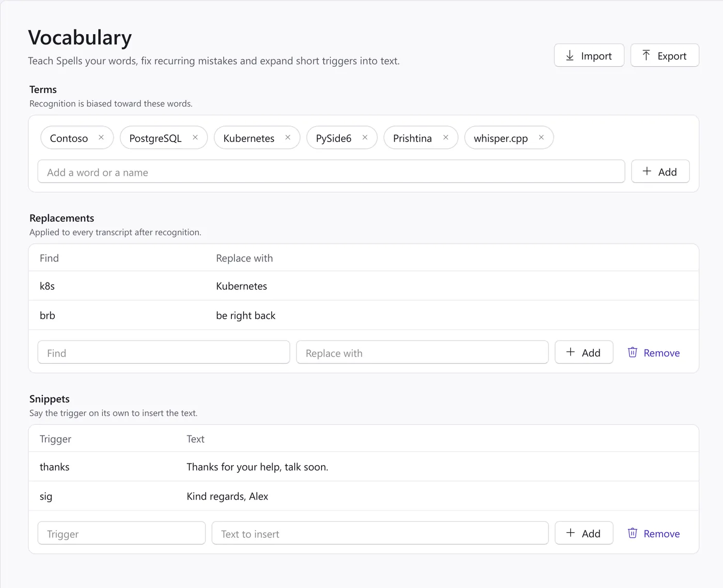Select the k8s replacement row
This screenshot has width=723, height=588.
point(364,286)
